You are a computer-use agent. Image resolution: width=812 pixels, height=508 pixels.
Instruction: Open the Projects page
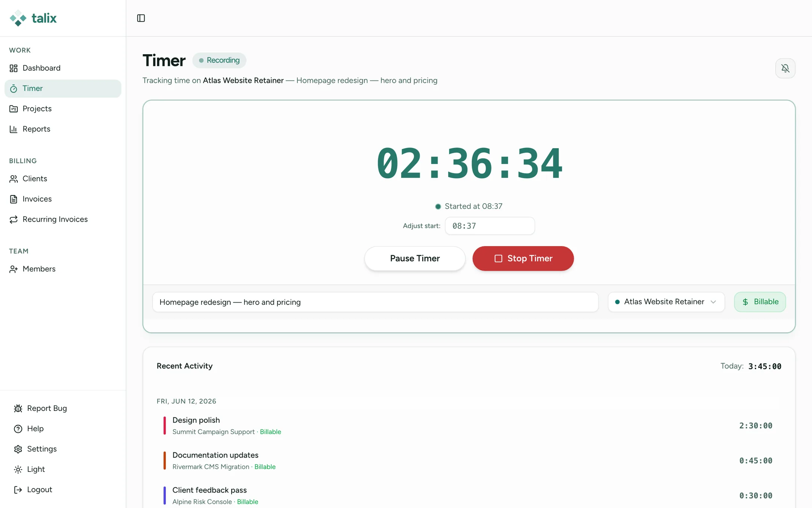pyautogui.click(x=63, y=109)
